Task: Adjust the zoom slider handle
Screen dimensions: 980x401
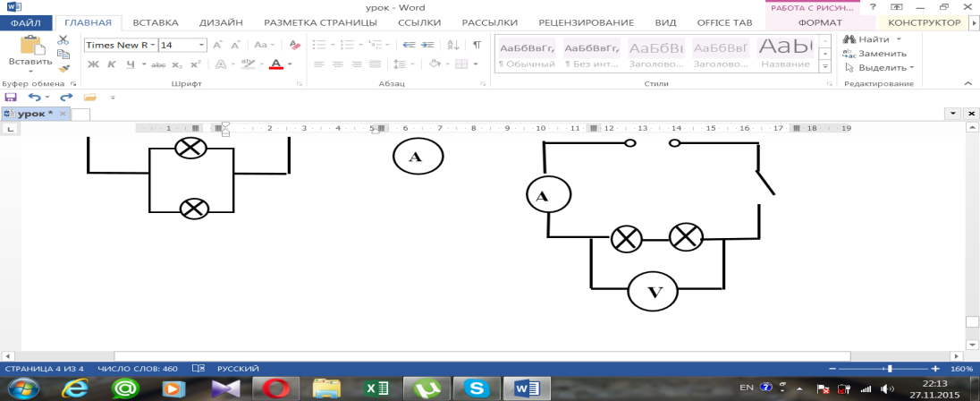Action: pos(890,369)
